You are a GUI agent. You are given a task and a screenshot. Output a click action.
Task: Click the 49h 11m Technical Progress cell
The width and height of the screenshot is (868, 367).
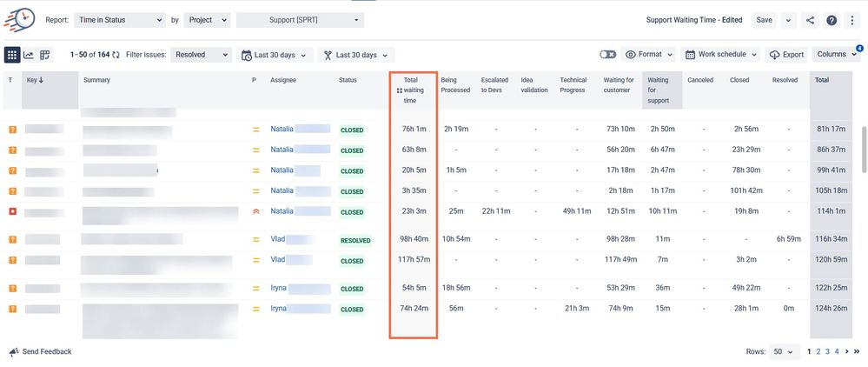pos(576,211)
